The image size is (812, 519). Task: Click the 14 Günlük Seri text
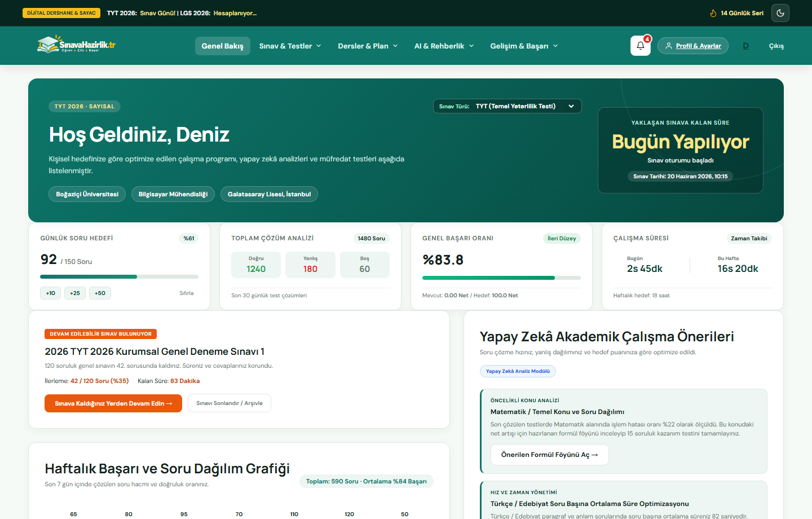click(x=742, y=13)
